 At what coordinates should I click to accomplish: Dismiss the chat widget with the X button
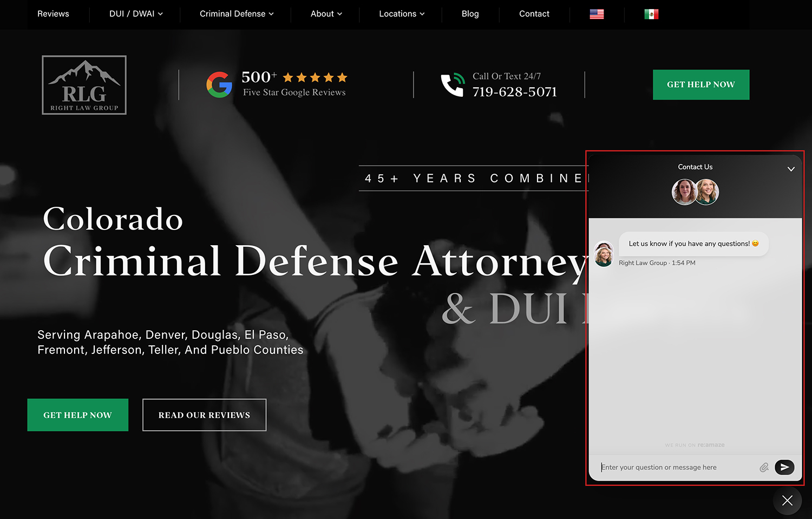(787, 501)
